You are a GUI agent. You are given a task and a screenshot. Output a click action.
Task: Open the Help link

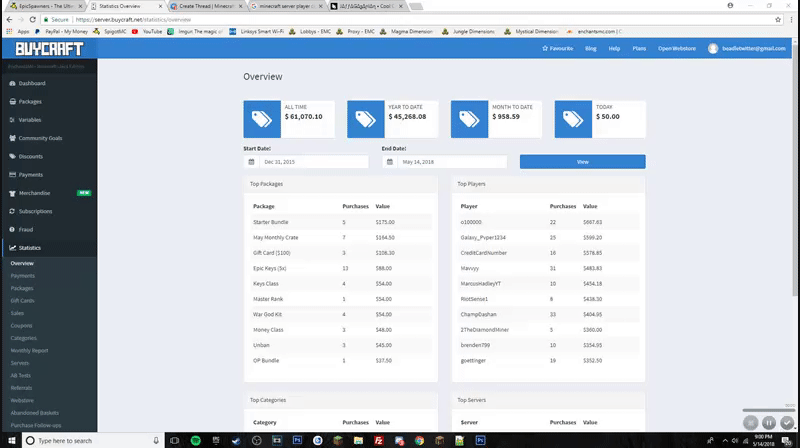tap(614, 48)
